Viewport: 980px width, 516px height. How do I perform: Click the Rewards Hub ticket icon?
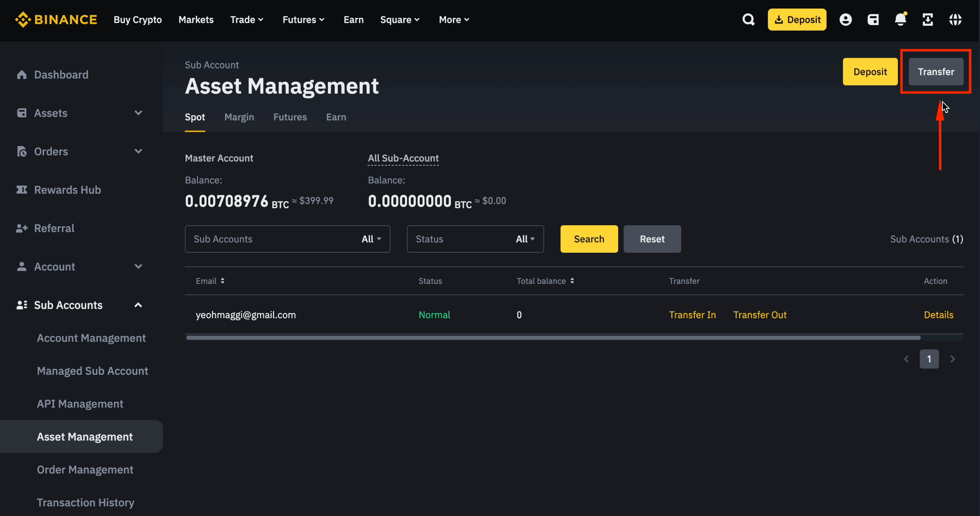coord(21,190)
